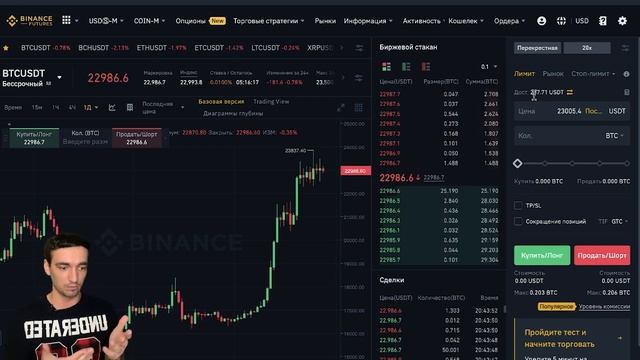Image resolution: width=640 pixels, height=360 pixels.
Task: Click the Кол. quantity input field
Action: click(x=571, y=136)
